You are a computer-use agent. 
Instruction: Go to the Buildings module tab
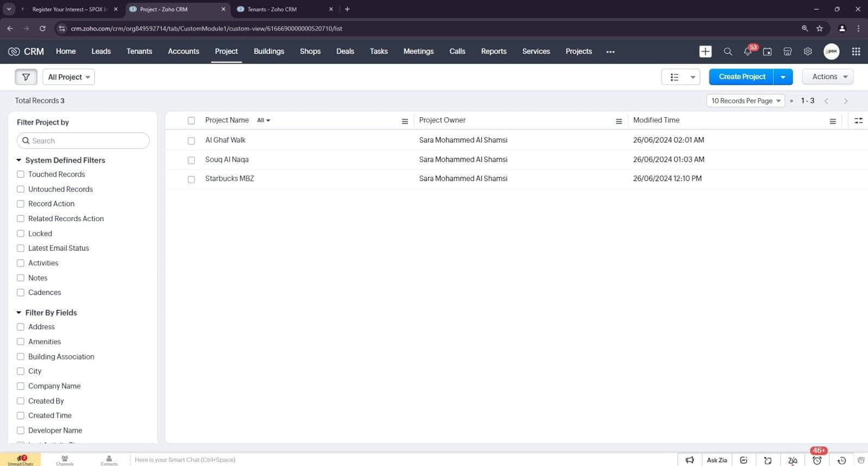[x=269, y=52]
